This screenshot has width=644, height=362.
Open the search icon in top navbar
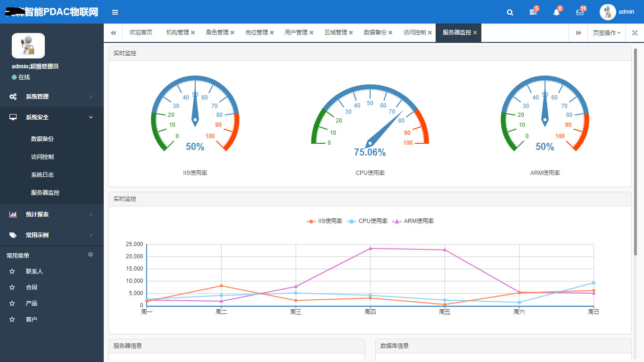pos(510,12)
